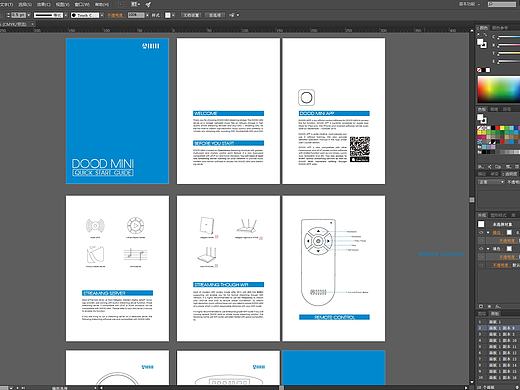This screenshot has width=520, height=390.
Task: Click the stroke weight stepper arrows
Action: pos(8,15)
